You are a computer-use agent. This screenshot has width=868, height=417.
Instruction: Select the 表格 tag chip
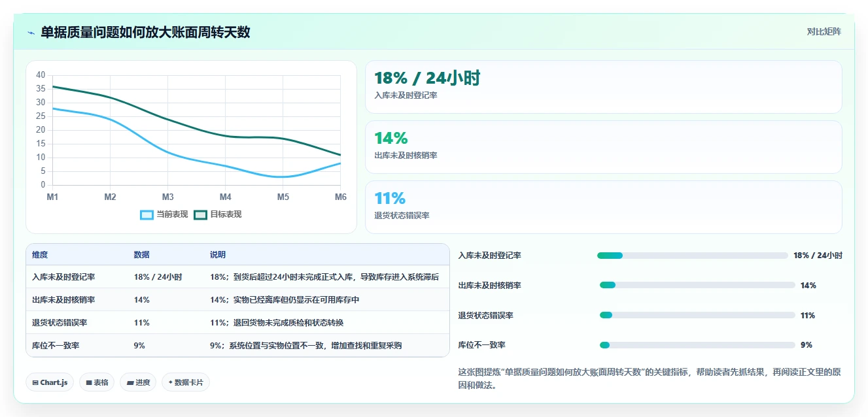(97, 382)
